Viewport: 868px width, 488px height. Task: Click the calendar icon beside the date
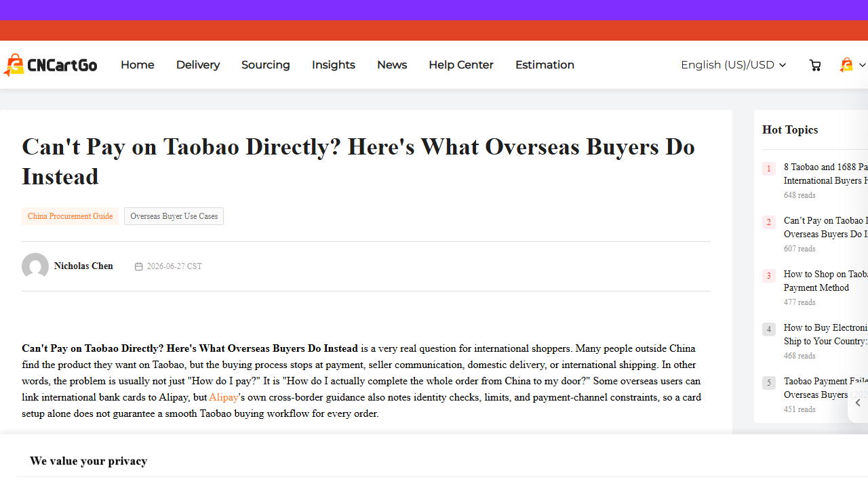pyautogui.click(x=139, y=266)
